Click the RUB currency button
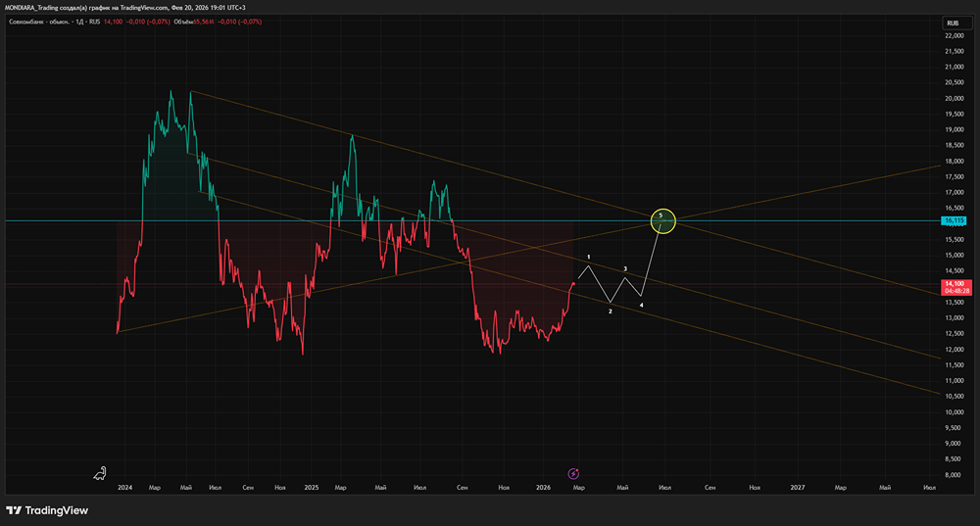 [x=952, y=23]
